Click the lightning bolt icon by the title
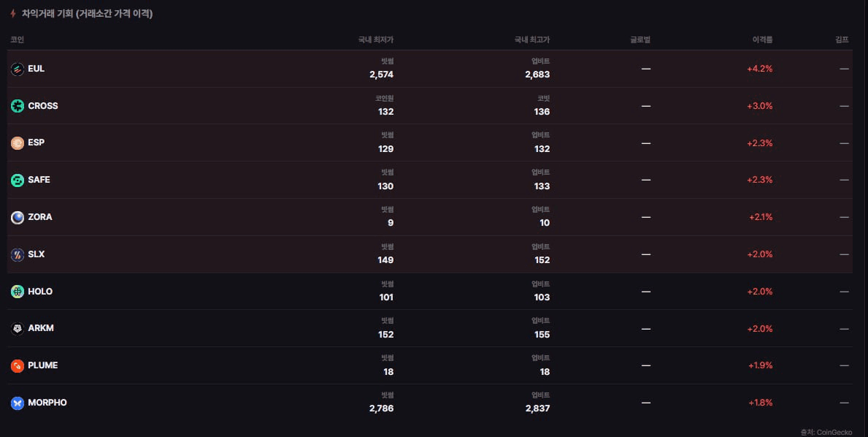Screen dimensions: 868x437 [x=12, y=13]
